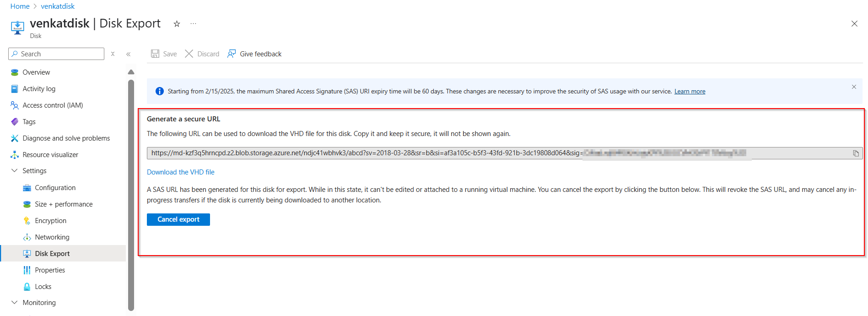This screenshot has height=316, width=868.
Task: Click the Resource visualizer icon
Action: coord(15,155)
